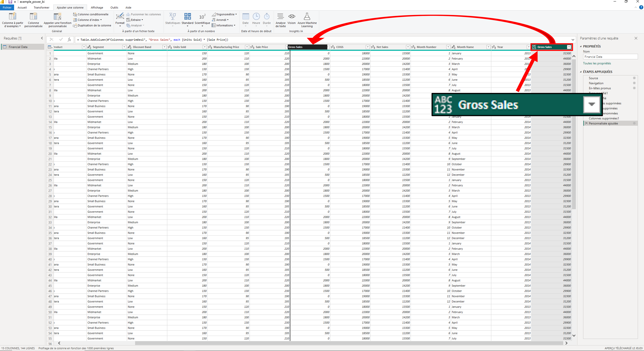644x351 pixels.
Task: Click the Vision AI insights icon
Action: (x=291, y=16)
